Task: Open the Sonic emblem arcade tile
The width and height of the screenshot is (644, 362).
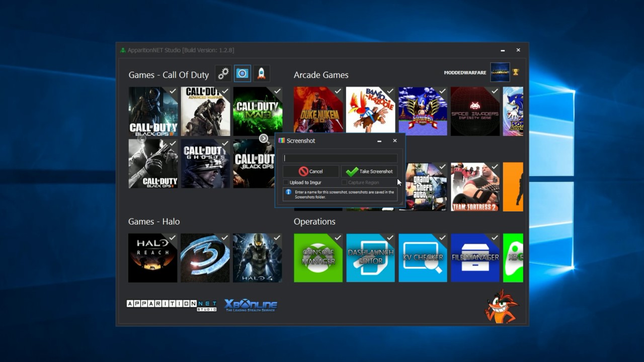Action: [x=423, y=112]
